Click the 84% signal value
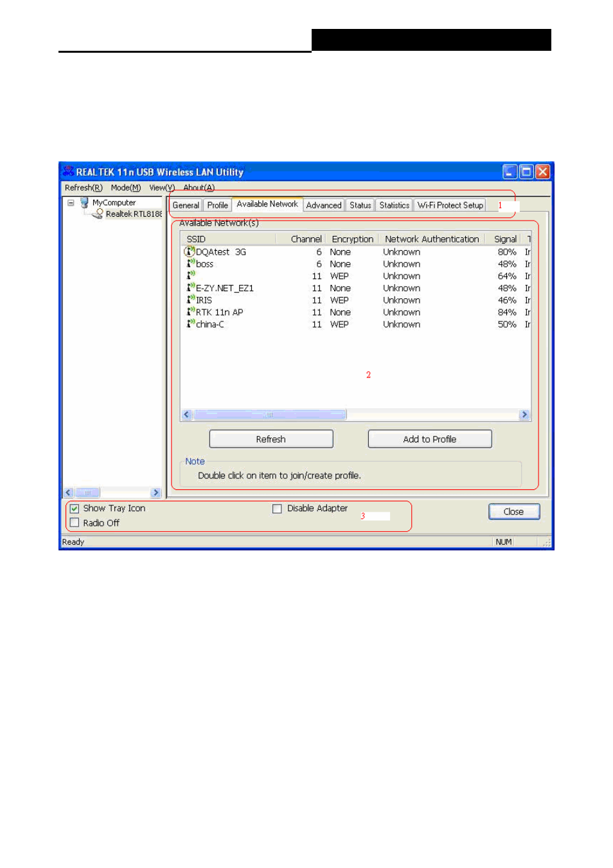Viewport: 613px width, 868px height. tap(508, 312)
